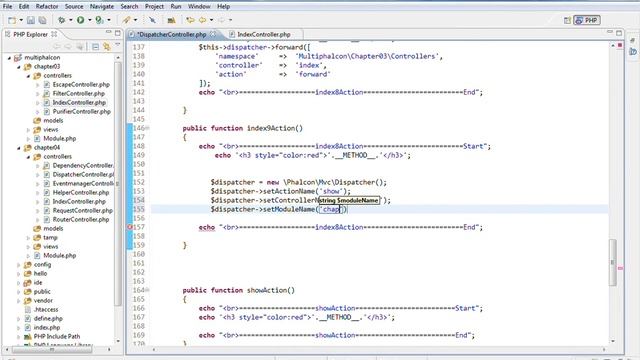Collapse the chapter04 folder
This screenshot has height=360, width=640.
[19, 148]
